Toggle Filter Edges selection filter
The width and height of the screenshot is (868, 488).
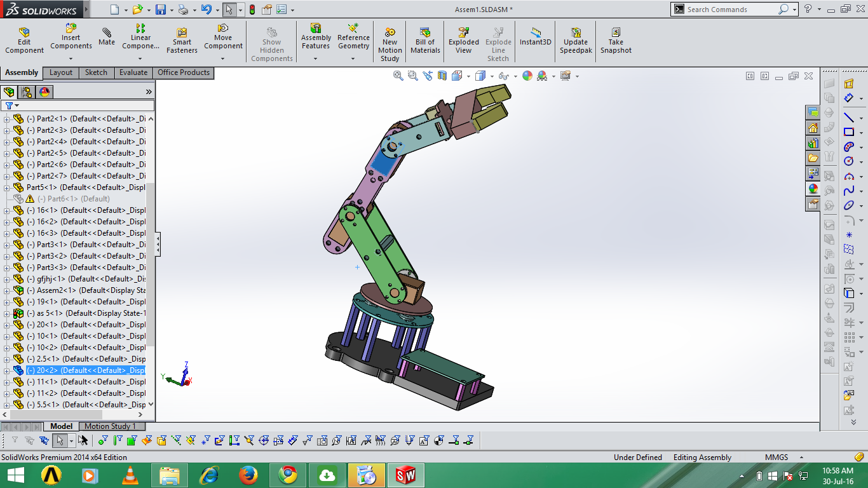[117, 440]
